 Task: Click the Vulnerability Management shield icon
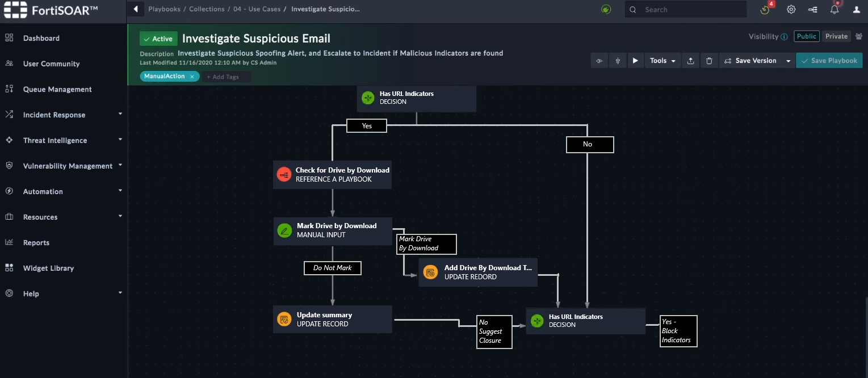(x=9, y=166)
